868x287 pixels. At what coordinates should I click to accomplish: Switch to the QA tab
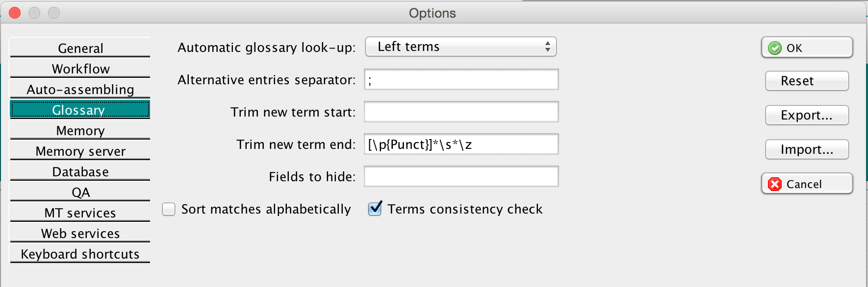80,192
